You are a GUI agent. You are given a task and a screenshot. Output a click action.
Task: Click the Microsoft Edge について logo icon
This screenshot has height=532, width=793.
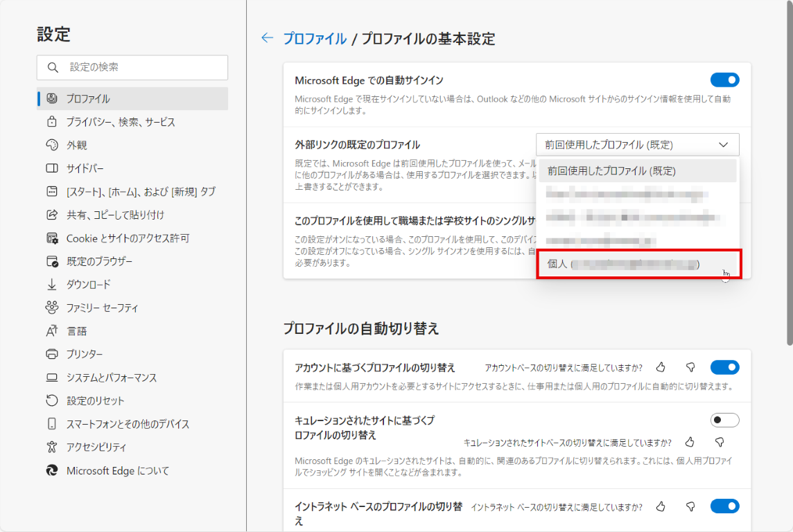coord(52,470)
